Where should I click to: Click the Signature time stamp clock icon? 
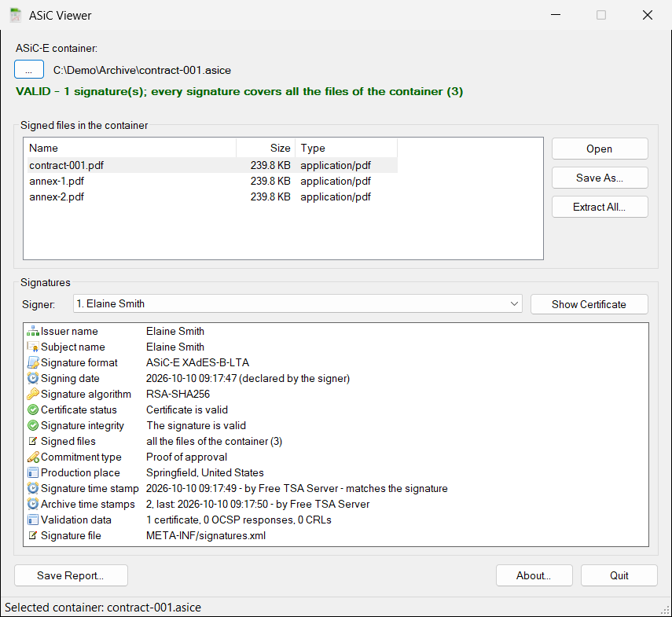point(32,488)
